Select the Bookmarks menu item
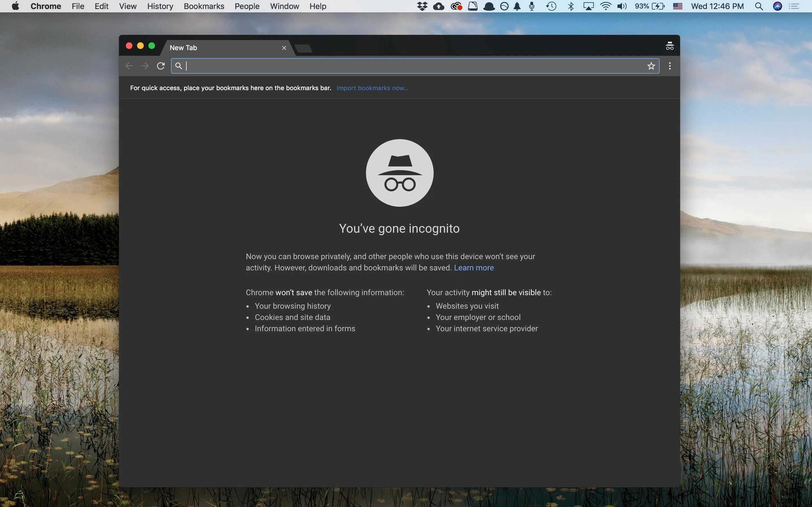Viewport: 812px width, 507px height. pyautogui.click(x=204, y=6)
